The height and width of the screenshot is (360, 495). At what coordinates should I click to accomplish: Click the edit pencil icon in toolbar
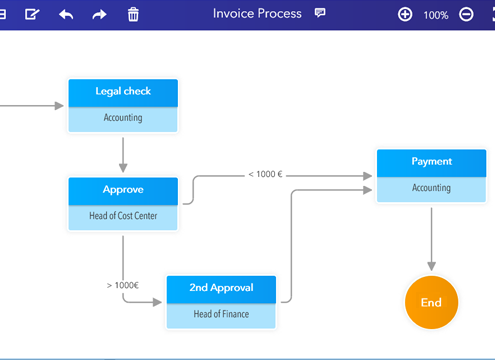click(x=32, y=14)
